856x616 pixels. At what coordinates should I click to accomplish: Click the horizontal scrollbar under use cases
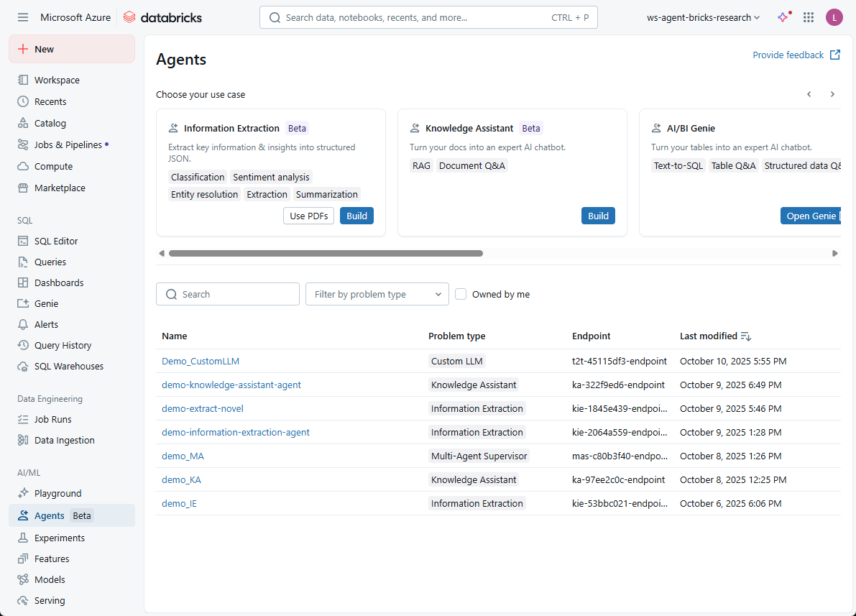coord(326,253)
